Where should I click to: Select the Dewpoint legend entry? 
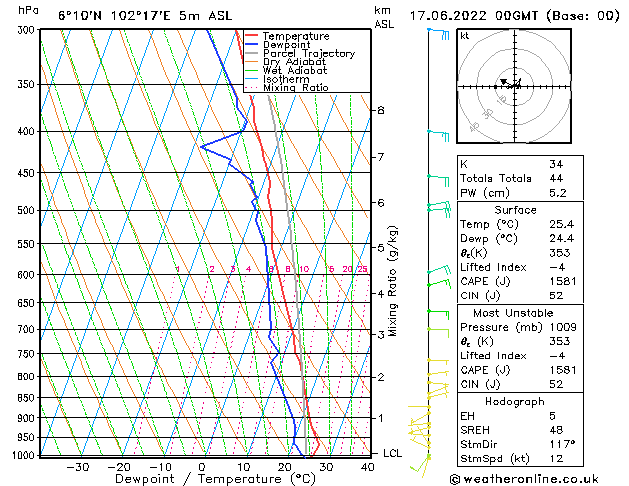286,45
